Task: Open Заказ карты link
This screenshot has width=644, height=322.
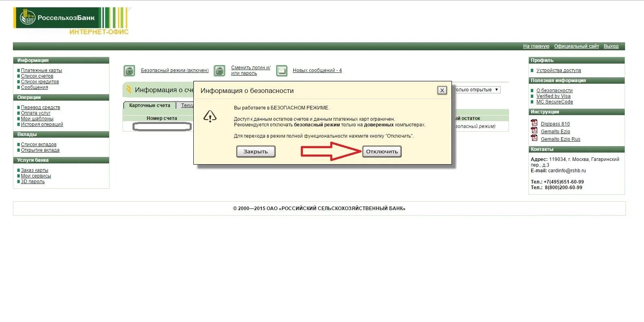Action: [x=35, y=170]
